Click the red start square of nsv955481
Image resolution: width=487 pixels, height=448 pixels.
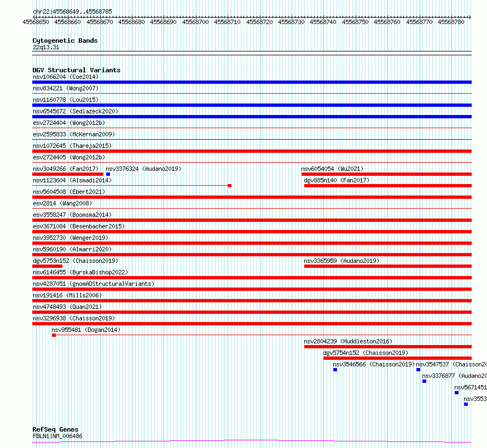[x=54, y=335]
